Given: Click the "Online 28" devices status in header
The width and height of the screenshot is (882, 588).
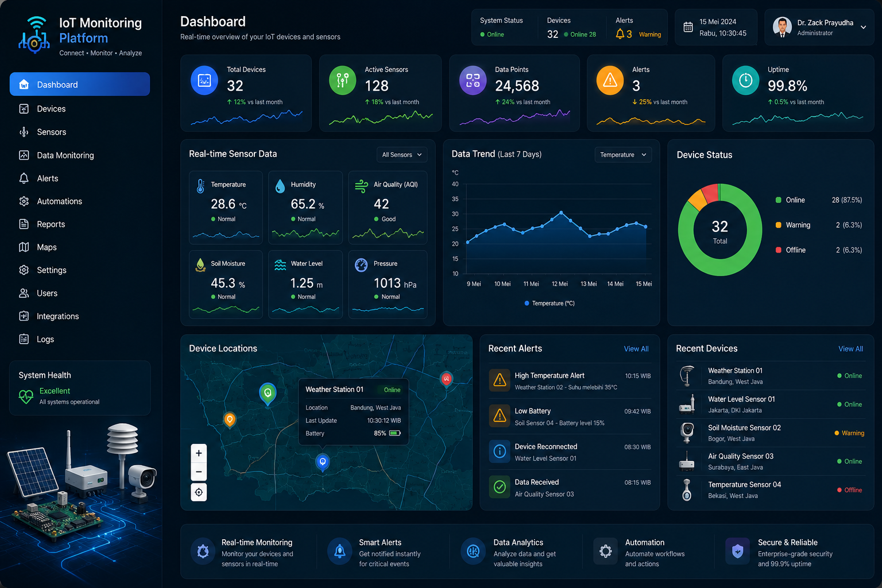Looking at the screenshot, I should point(579,34).
